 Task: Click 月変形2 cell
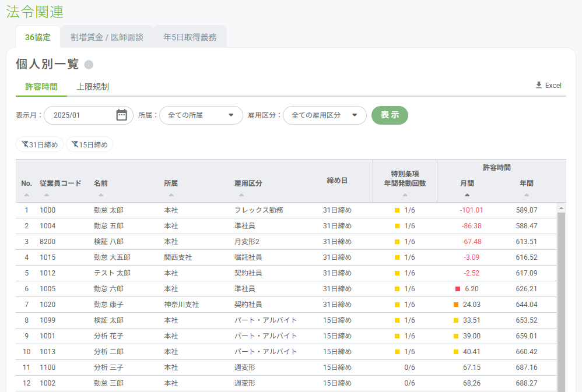click(x=247, y=242)
